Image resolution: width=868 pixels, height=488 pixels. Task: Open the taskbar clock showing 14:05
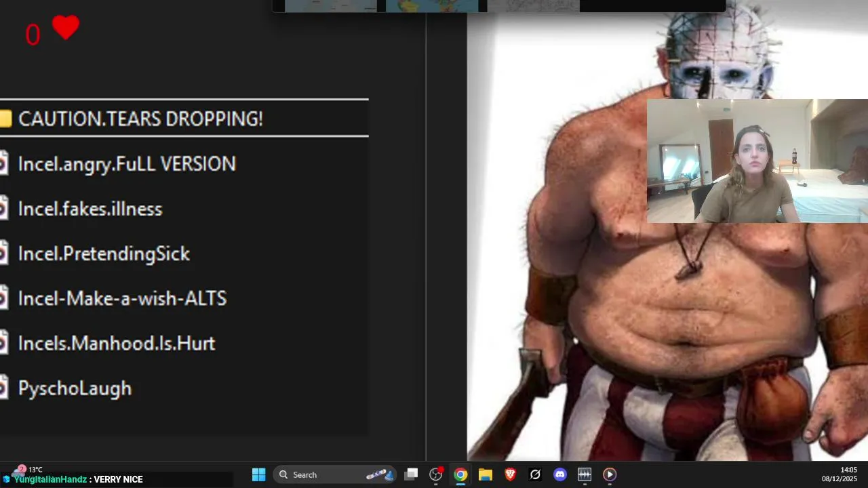pos(840,474)
